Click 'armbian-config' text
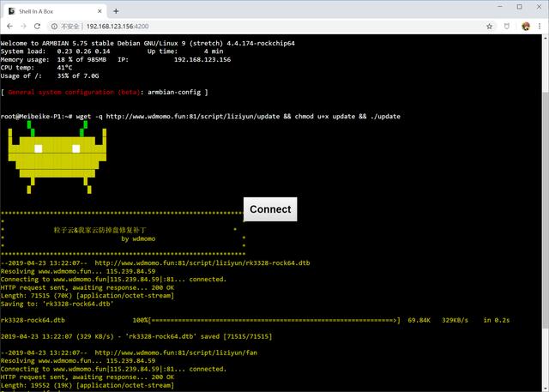The width and height of the screenshot is (549, 392). 174,92
